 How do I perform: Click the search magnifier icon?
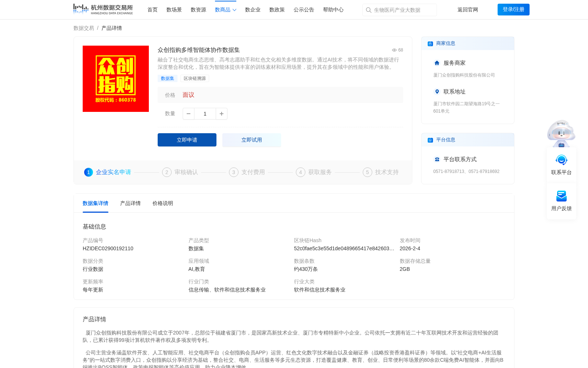coord(369,10)
